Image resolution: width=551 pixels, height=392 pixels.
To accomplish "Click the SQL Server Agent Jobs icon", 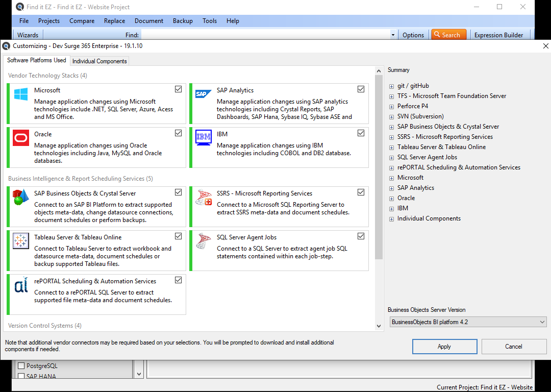I will coord(204,241).
